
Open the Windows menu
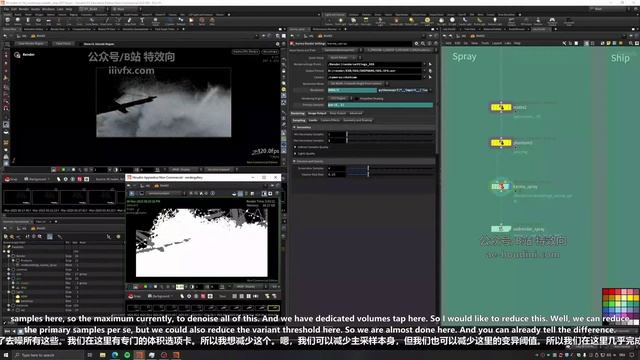coord(48,9)
